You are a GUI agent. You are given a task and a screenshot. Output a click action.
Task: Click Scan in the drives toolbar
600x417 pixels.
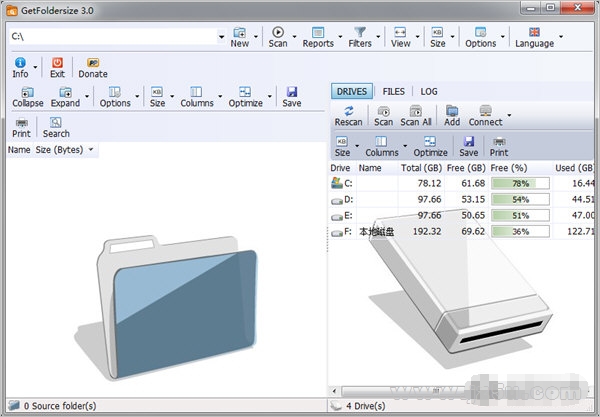(x=383, y=116)
